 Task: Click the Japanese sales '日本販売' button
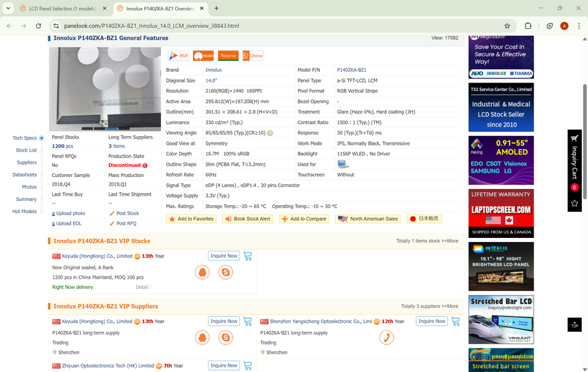click(424, 219)
